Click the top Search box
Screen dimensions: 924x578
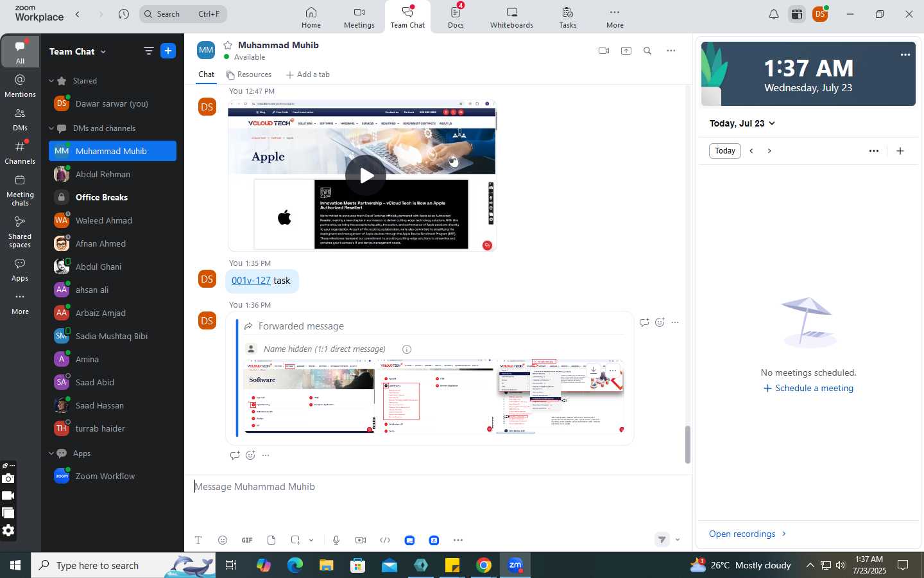pyautogui.click(x=183, y=14)
